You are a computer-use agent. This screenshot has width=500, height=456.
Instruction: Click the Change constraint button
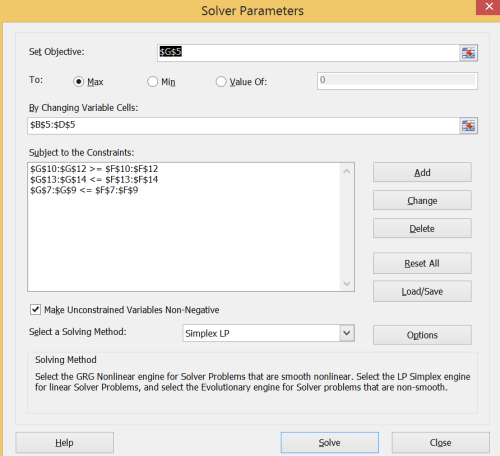tap(422, 200)
